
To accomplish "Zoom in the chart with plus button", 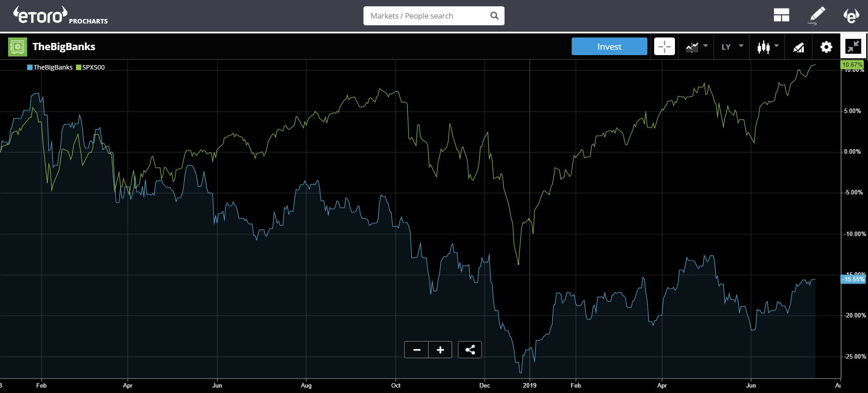I will (x=440, y=350).
